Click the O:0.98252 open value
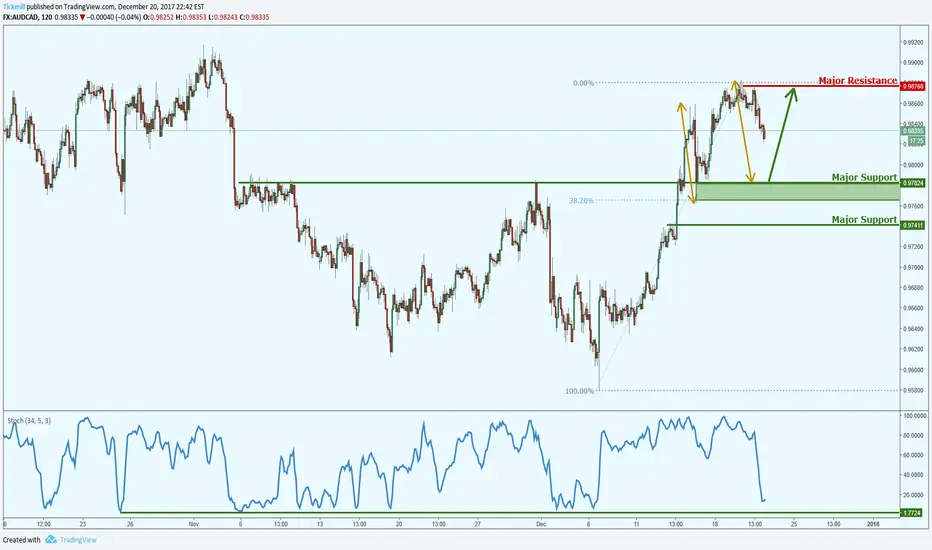The image size is (932, 550). pyautogui.click(x=159, y=17)
